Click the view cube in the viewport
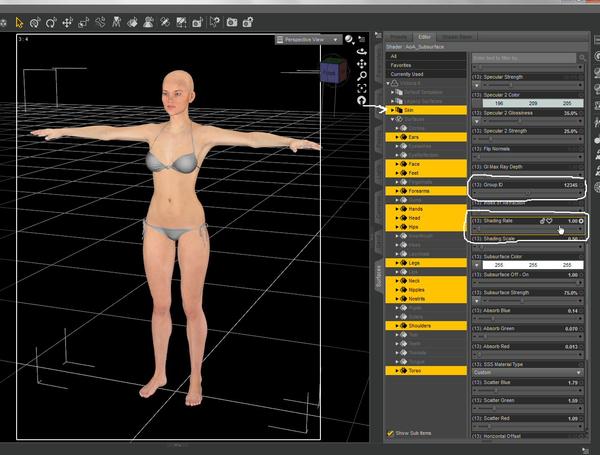The height and width of the screenshot is (455, 600). 333,70
